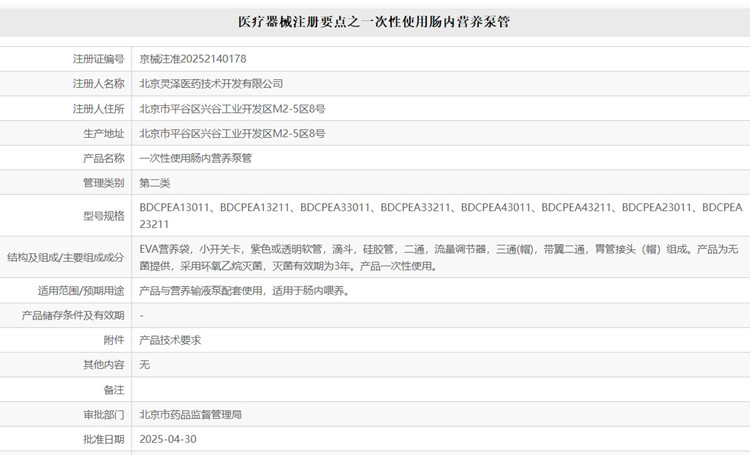
Task: Click the 产品储存条件及有效期 label
Action: pyautogui.click(x=73, y=315)
